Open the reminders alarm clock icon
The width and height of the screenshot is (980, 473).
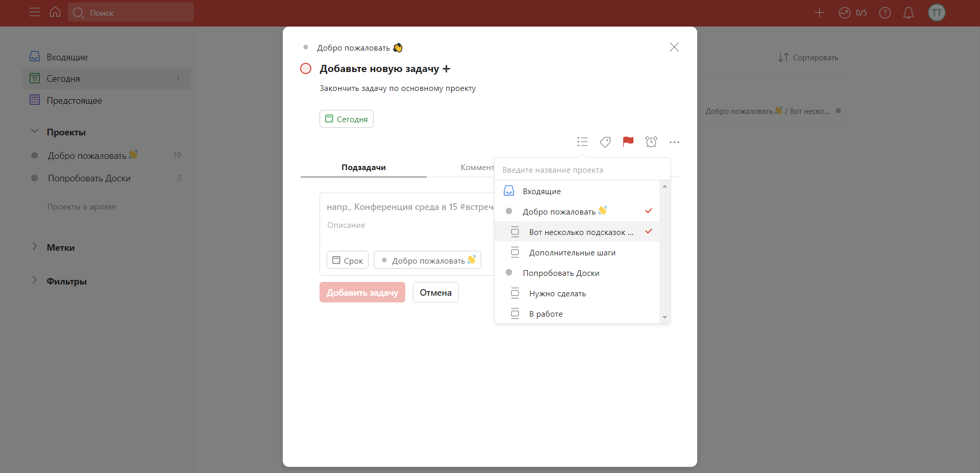pyautogui.click(x=651, y=141)
